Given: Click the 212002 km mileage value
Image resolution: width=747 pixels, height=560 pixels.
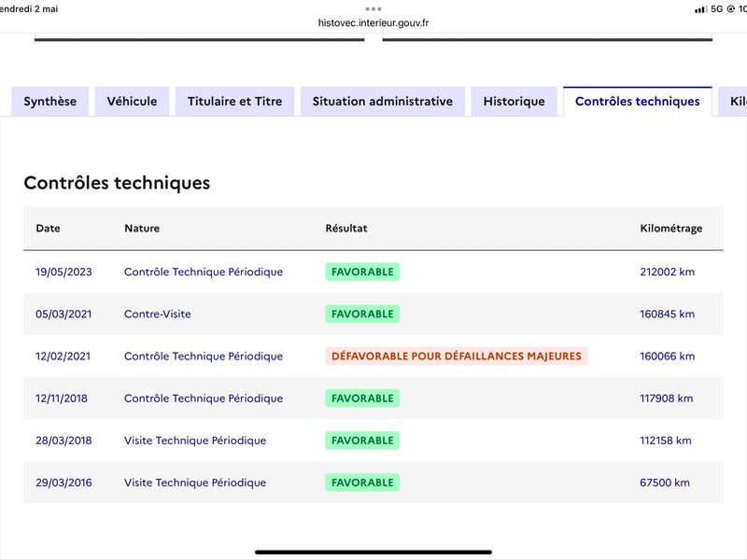Looking at the screenshot, I should click(x=668, y=272).
